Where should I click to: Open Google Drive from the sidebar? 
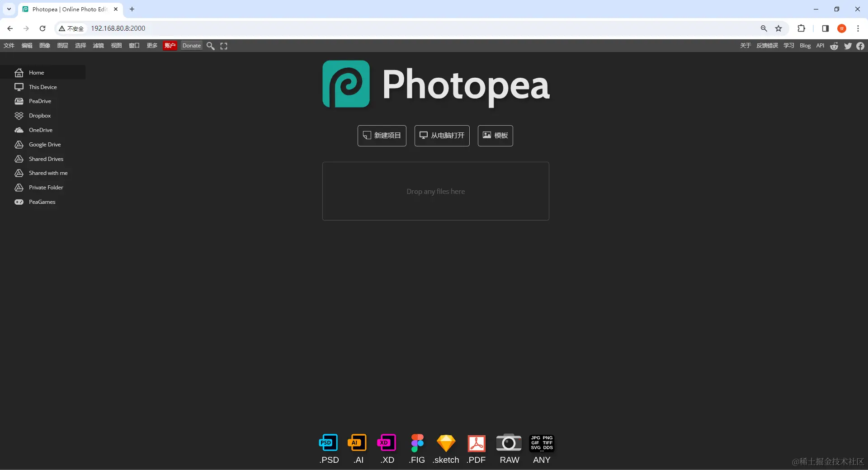(44, 144)
